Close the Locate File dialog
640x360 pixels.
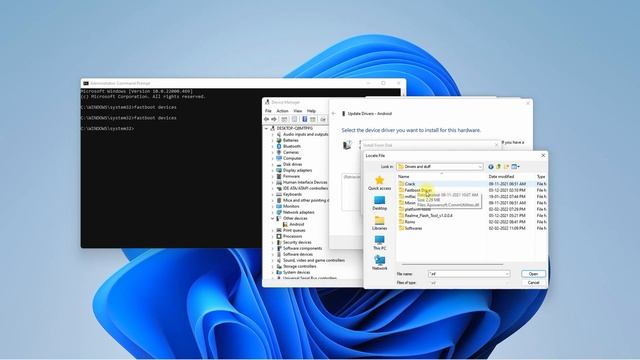tap(543, 156)
